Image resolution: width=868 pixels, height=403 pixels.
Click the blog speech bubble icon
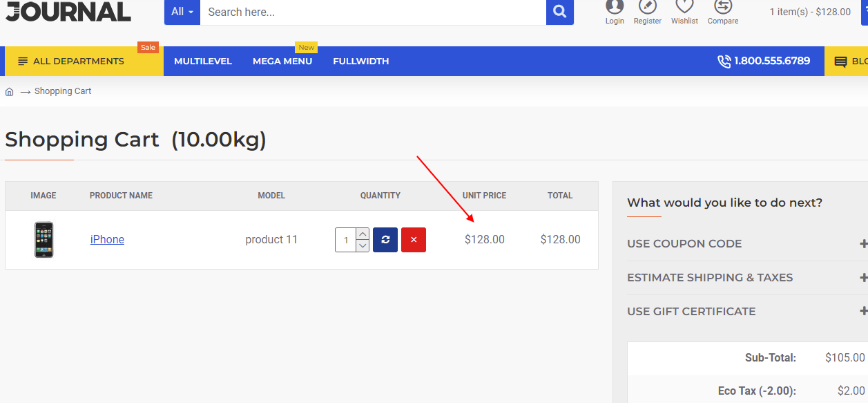(x=840, y=62)
